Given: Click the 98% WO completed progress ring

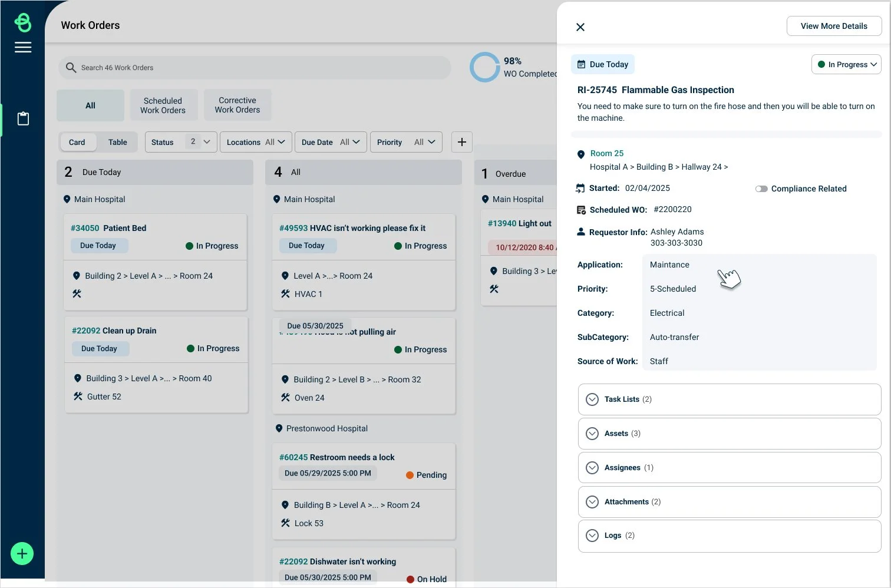Looking at the screenshot, I should (485, 67).
